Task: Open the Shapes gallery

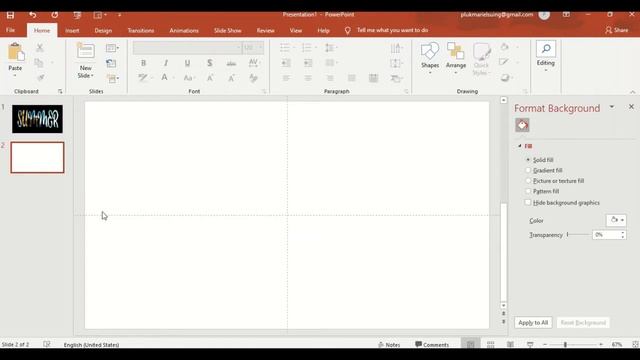Action: tap(430, 58)
